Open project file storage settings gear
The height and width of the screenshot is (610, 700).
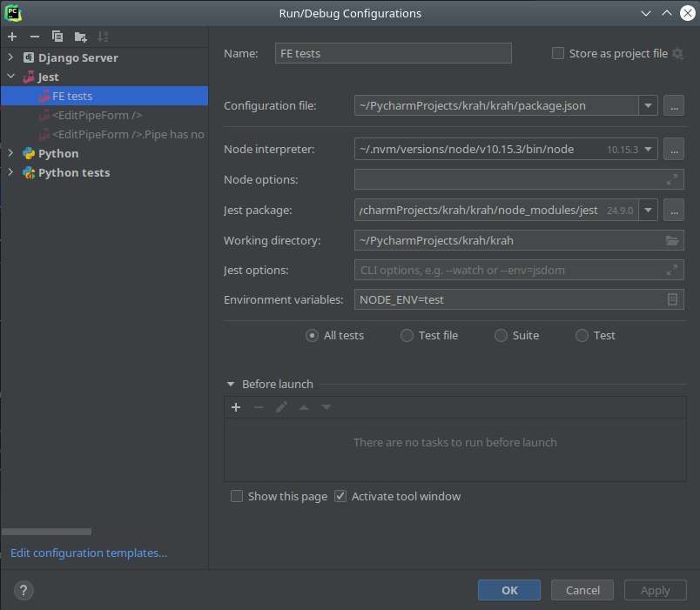[677, 54]
